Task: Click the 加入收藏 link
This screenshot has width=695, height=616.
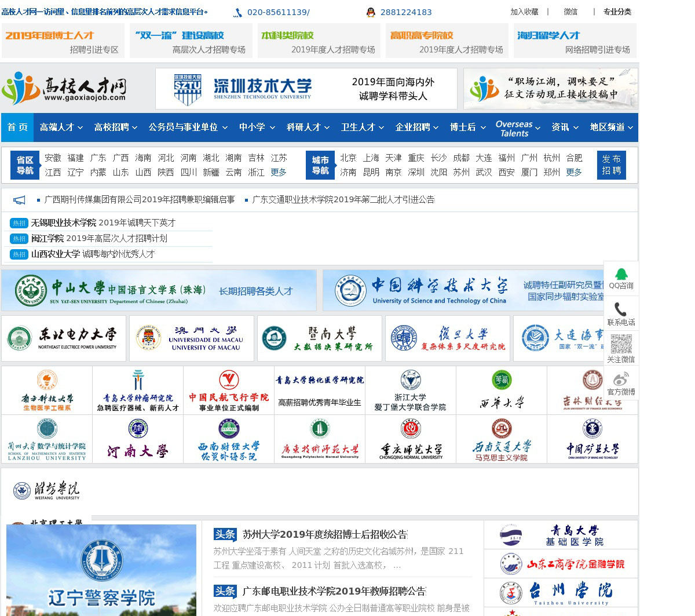Action: click(524, 12)
